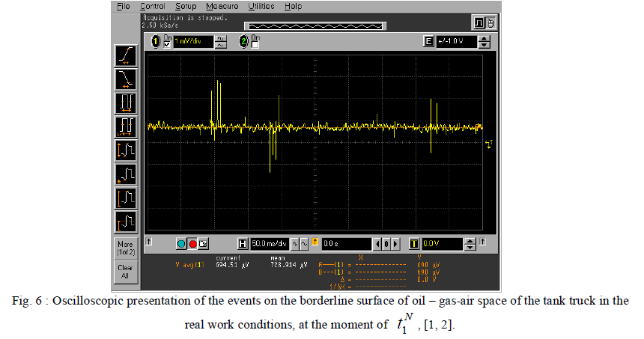Viewport: 644px width, 339px height.
Task: Select the fall time measurement icon
Action: coord(125,79)
